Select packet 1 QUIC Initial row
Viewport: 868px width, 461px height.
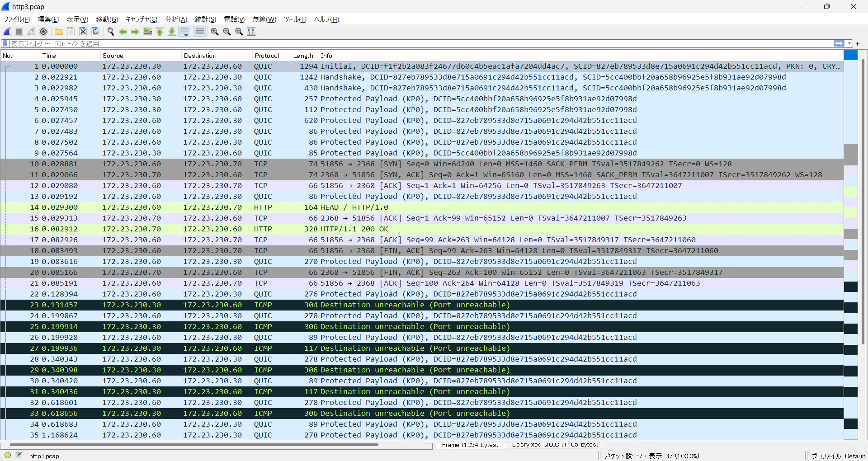422,66
